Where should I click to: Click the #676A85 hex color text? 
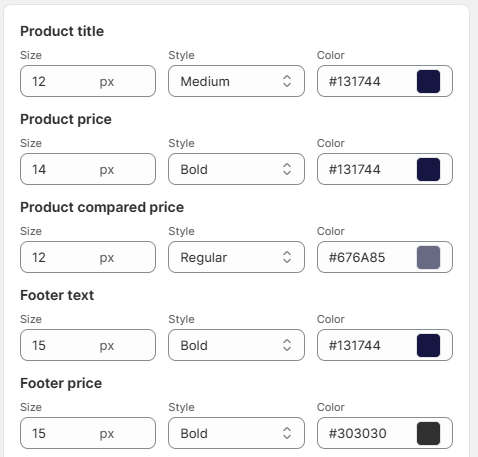[x=357, y=257]
